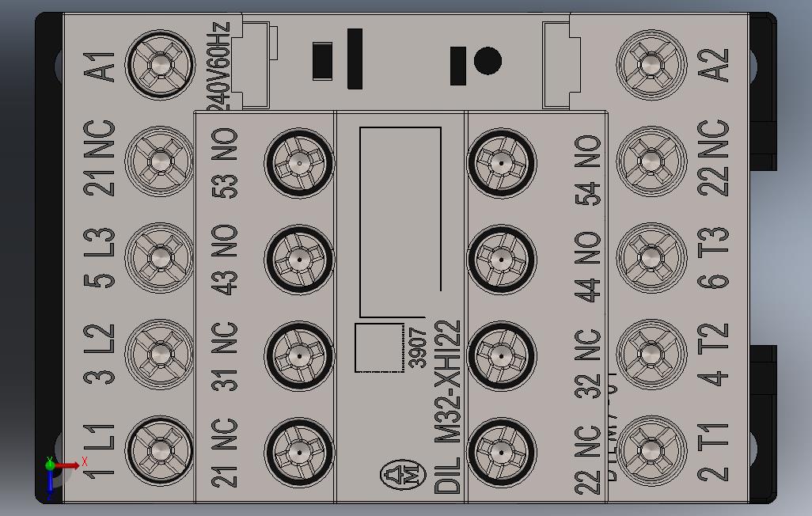Click the 'DIL M32-XHI22' model label
Screen dimensions: 812x516
(x=447, y=407)
